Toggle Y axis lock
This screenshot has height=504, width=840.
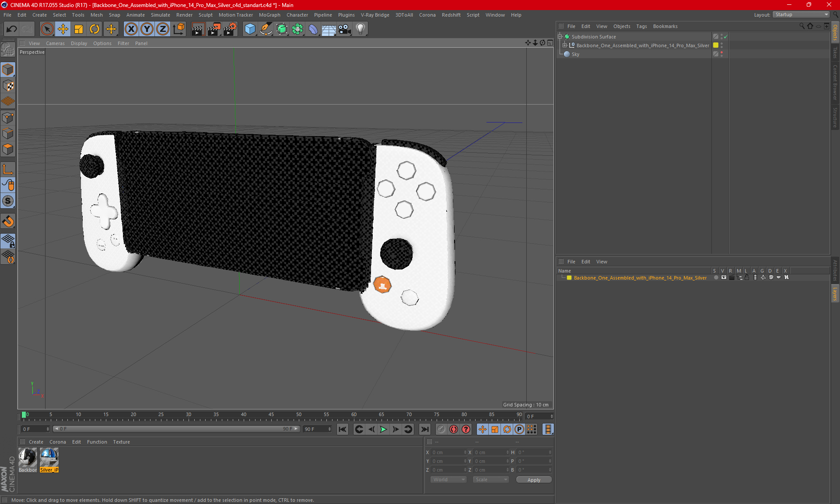pyautogui.click(x=147, y=29)
